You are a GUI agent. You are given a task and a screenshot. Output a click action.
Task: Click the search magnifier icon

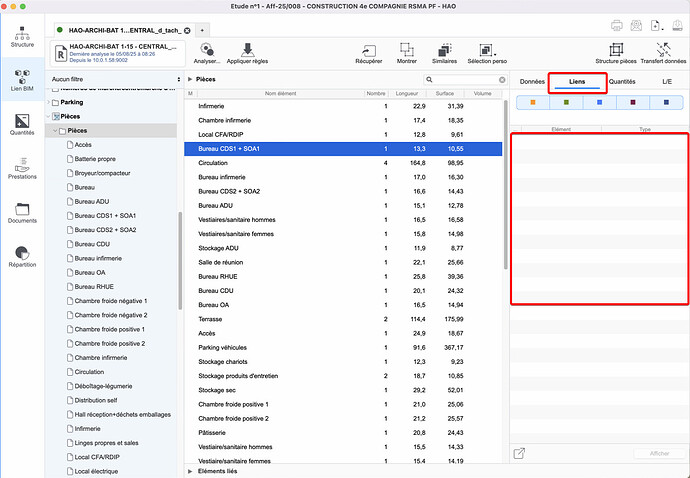(429, 80)
